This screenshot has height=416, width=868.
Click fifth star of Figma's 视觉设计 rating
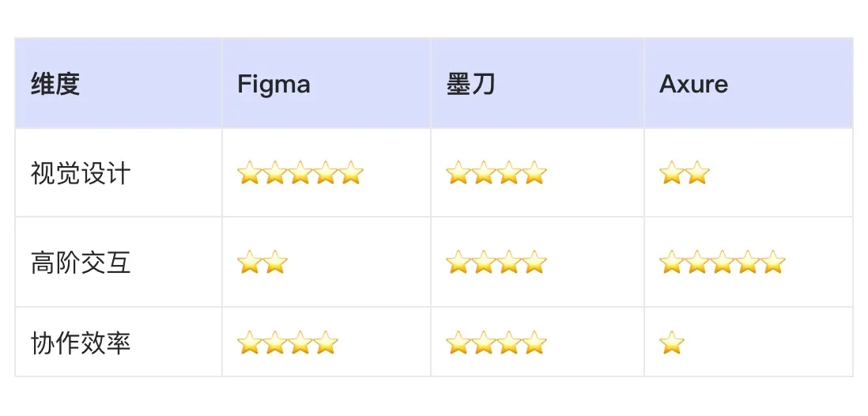coord(351,172)
